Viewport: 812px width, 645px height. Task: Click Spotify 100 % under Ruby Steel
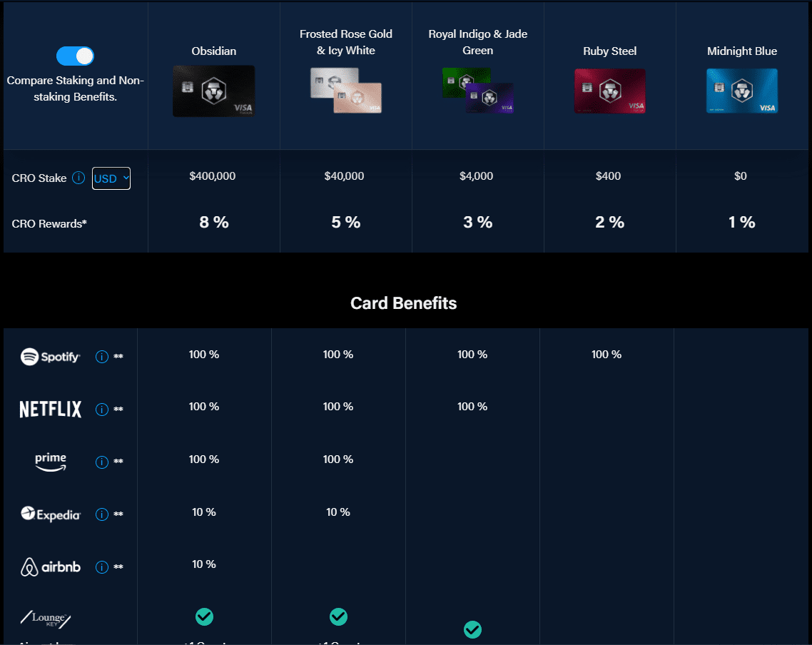607,355
